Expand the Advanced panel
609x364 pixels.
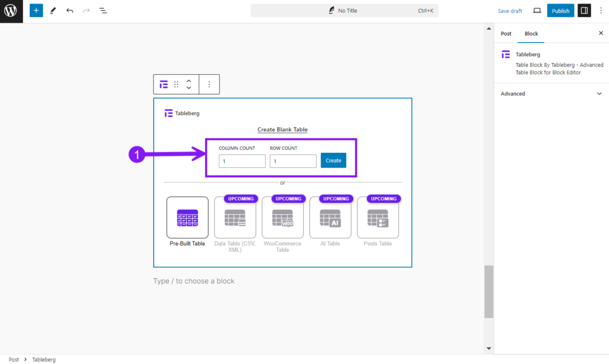click(x=551, y=93)
